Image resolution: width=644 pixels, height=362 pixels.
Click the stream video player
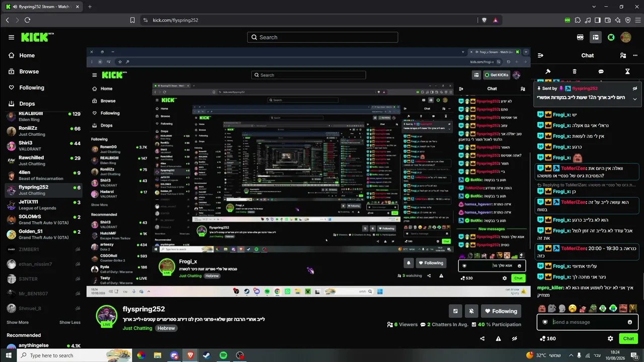tap(308, 172)
